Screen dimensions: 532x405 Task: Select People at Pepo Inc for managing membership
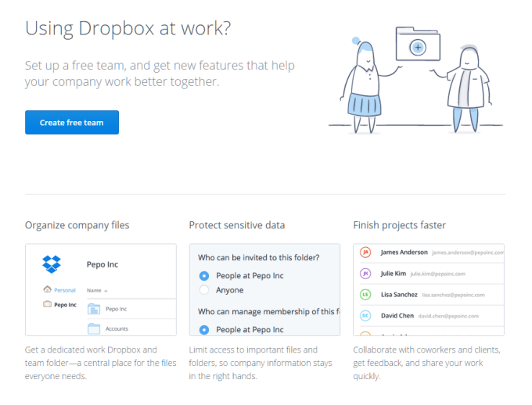(204, 329)
